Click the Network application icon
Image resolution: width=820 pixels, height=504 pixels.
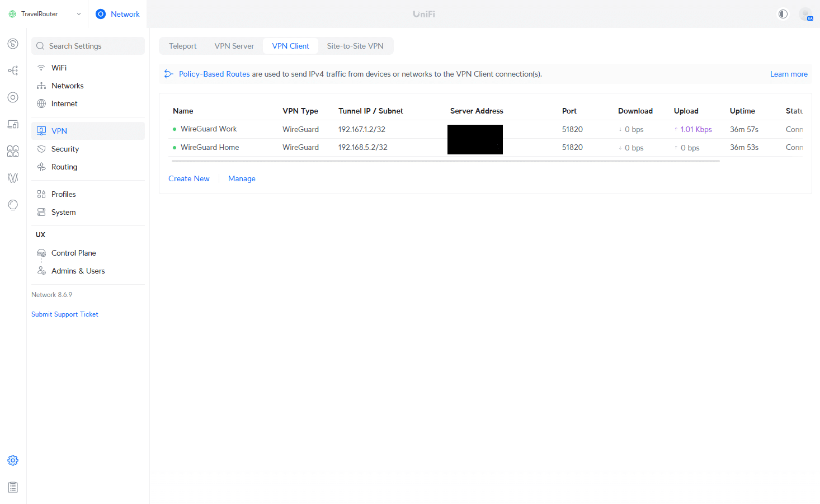pyautogui.click(x=101, y=14)
